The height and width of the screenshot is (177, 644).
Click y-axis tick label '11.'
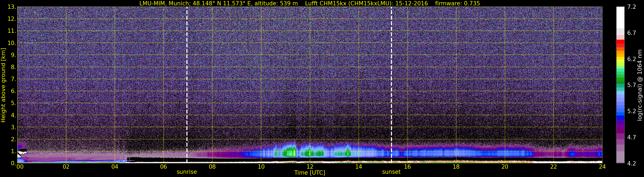pyautogui.click(x=12, y=31)
